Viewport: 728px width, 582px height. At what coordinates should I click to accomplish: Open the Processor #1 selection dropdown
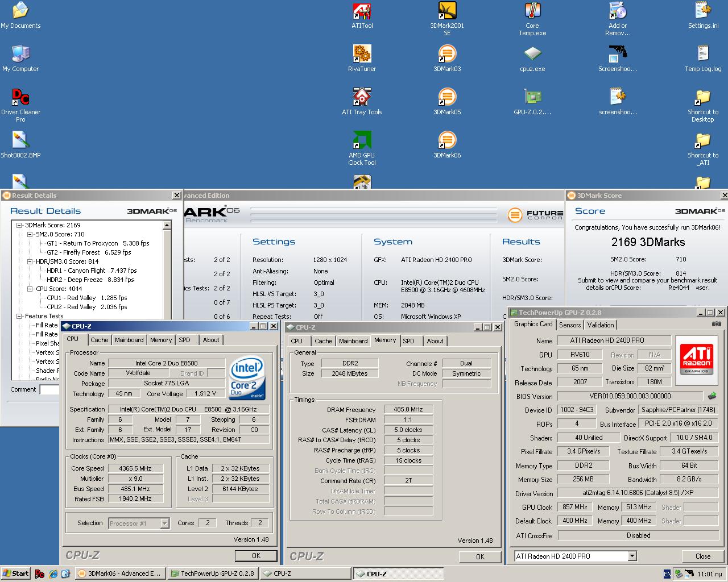coord(164,523)
